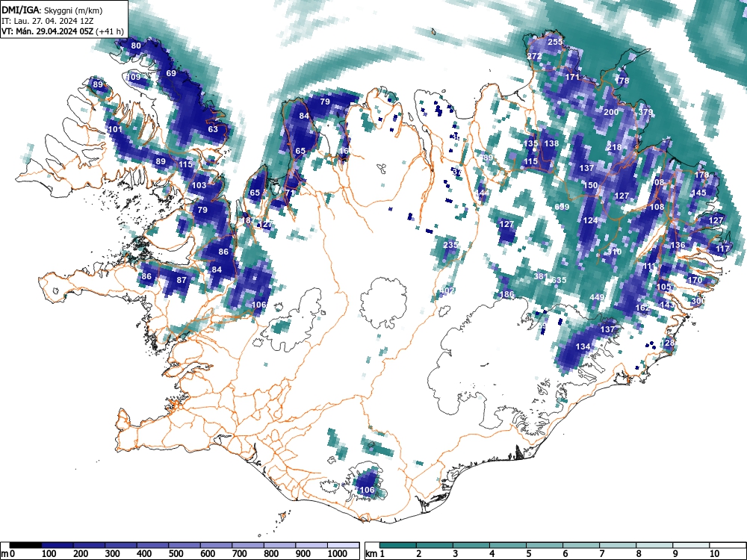Screen dimensions: 747x560
Task: Click the map value 186
Action: [507, 294]
